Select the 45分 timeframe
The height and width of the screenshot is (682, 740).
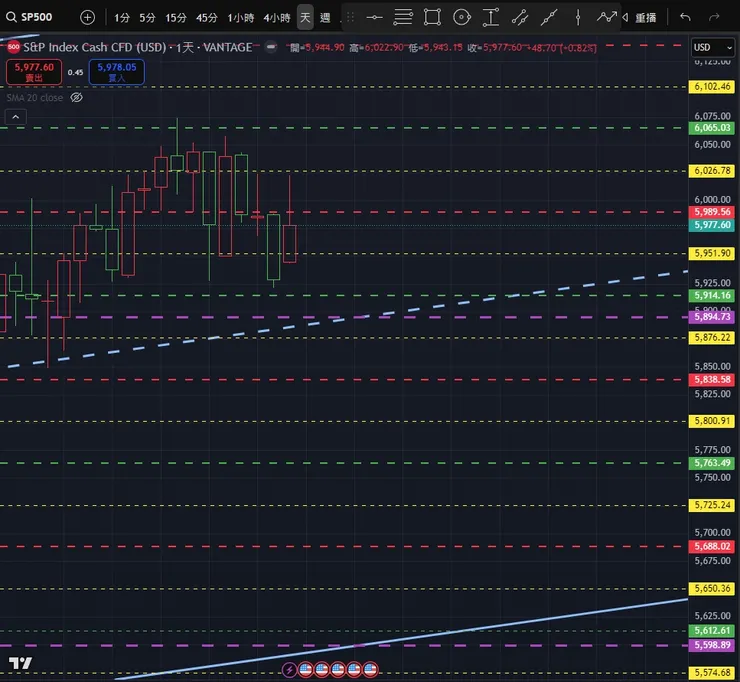(x=207, y=18)
